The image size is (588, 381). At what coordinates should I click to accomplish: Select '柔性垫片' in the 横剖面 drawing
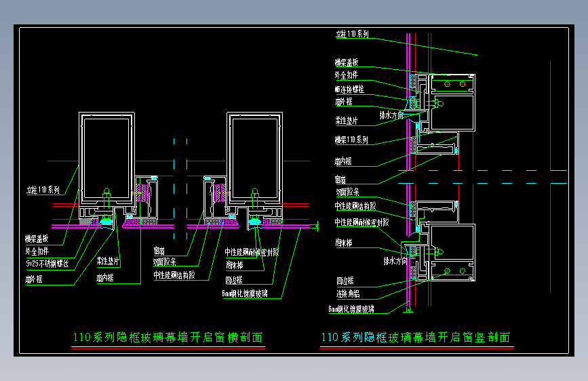(x=108, y=261)
